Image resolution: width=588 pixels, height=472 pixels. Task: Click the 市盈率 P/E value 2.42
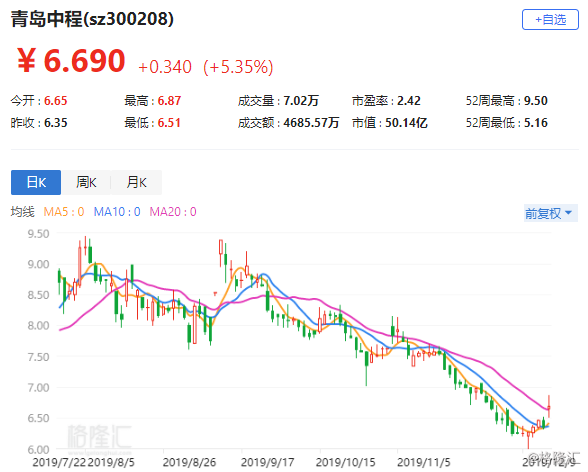[409, 100]
